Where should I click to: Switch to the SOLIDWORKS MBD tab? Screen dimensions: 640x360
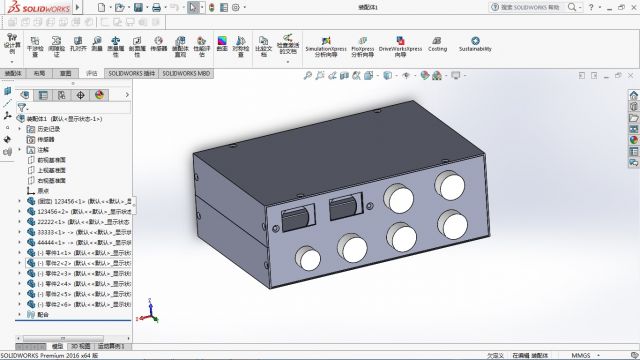tap(186, 73)
